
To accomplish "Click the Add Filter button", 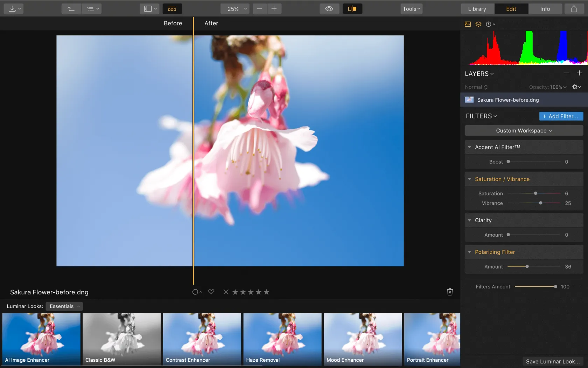I will pos(561,116).
